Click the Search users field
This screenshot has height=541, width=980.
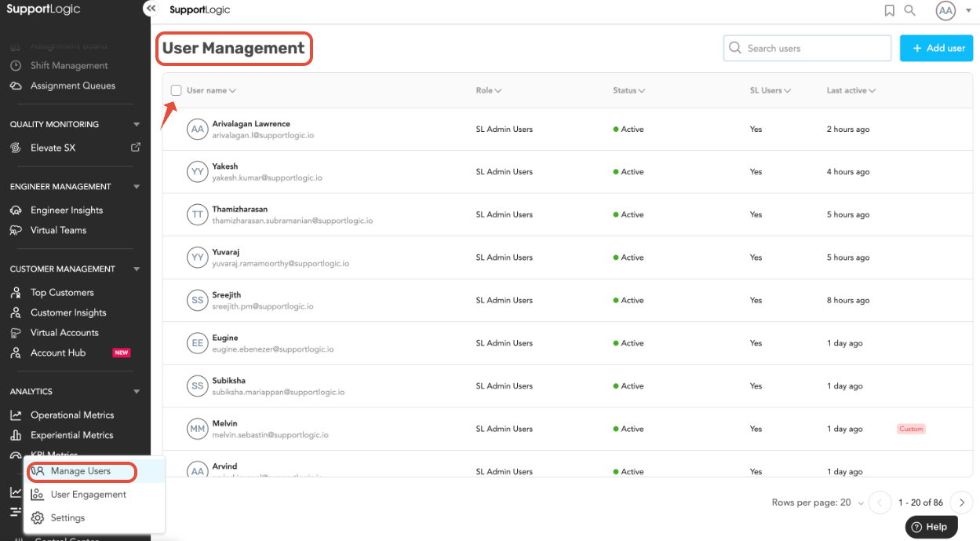(x=807, y=48)
